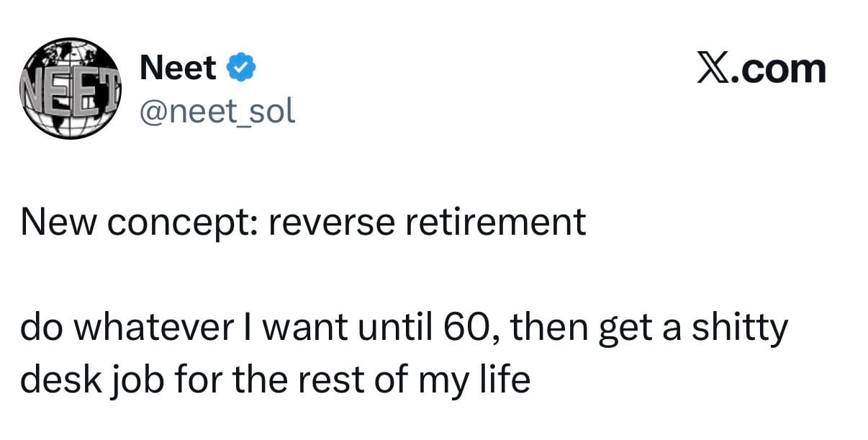Click the word "want" in the tweet

tap(302, 329)
